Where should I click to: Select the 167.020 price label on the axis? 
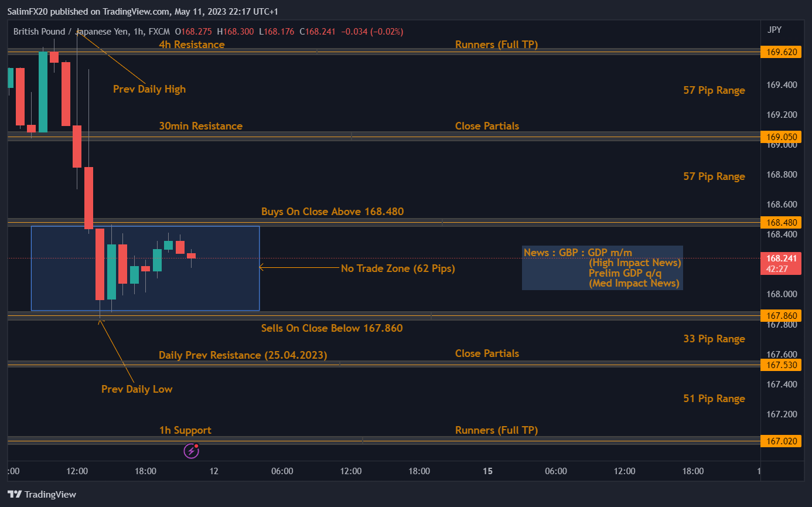[780, 441]
